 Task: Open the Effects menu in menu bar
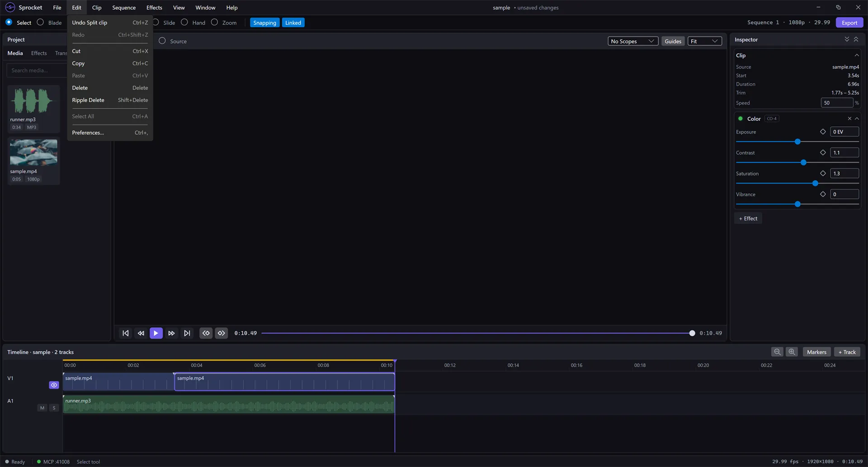[154, 8]
